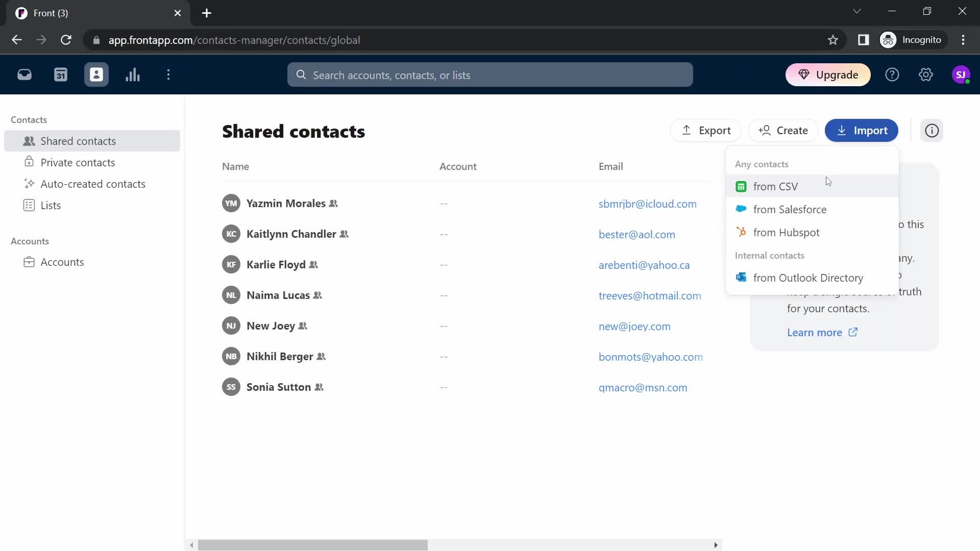The width and height of the screenshot is (980, 551).
Task: Click the info icon panel button
Action: (933, 131)
